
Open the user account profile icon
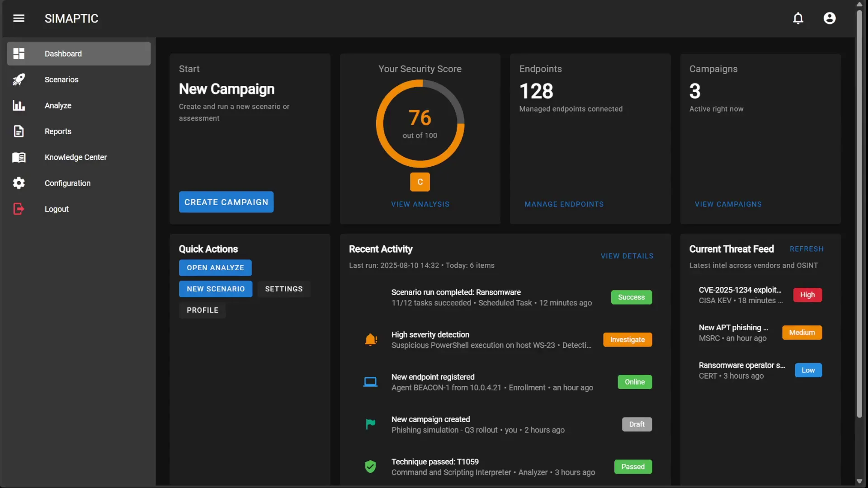[x=829, y=19]
